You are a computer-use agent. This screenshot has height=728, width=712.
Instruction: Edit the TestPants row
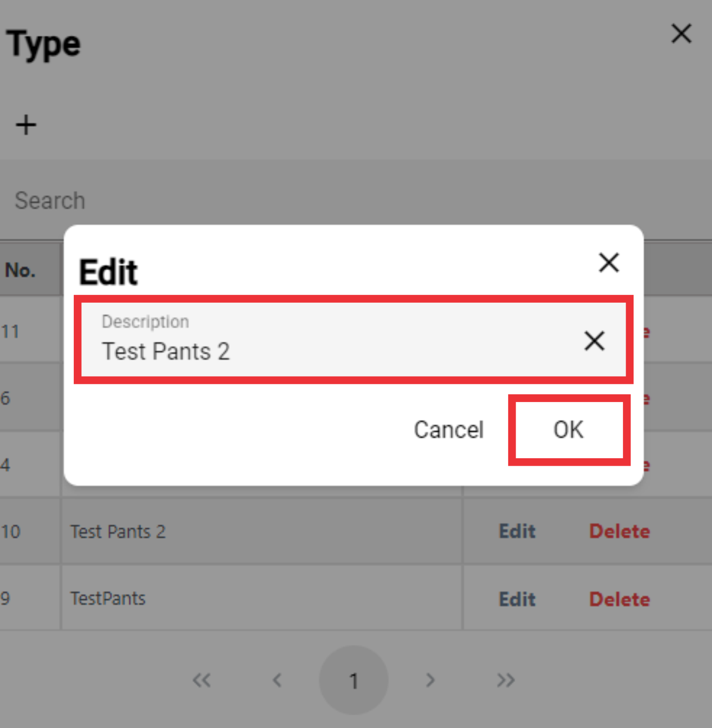518,599
